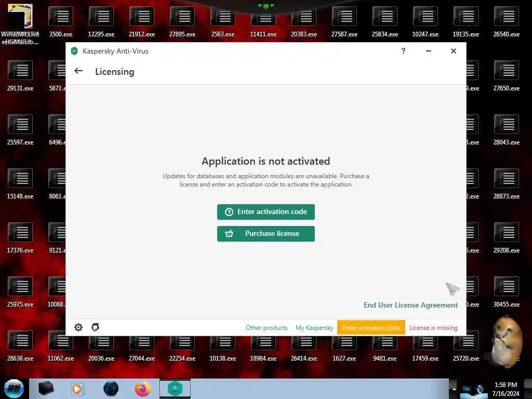532x399 pixels.
Task: Switch to Kaspersky taskbar button
Action: click(175, 389)
